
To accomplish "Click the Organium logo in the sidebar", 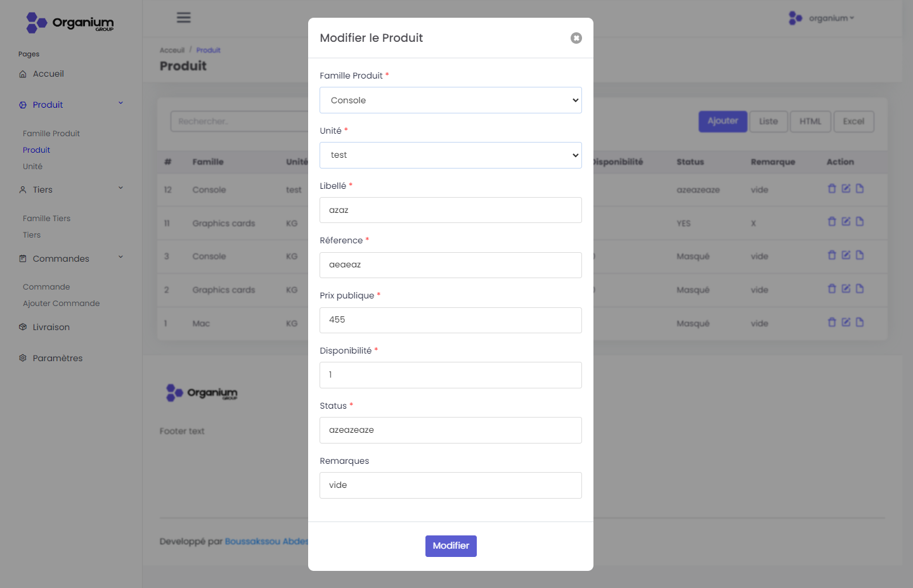I will coord(70,23).
